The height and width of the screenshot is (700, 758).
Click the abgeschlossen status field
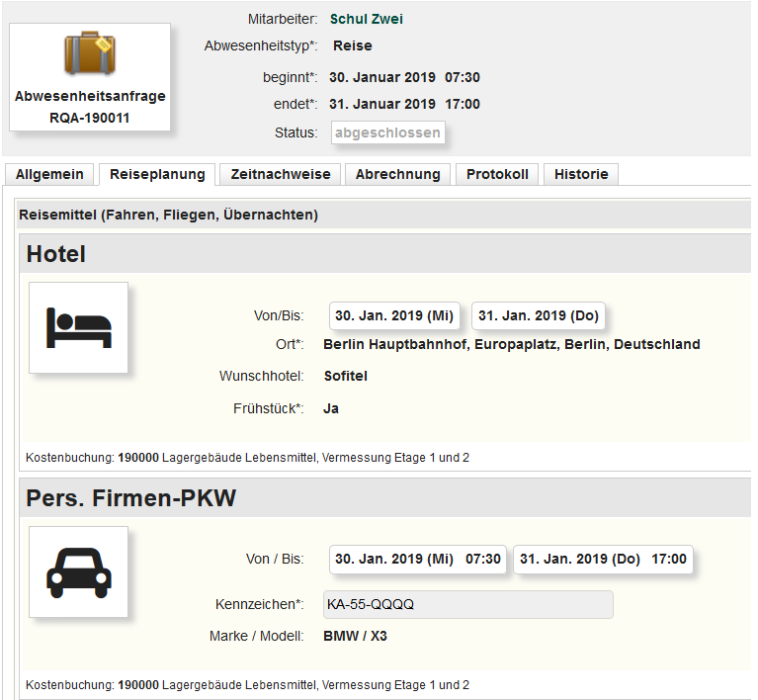(x=387, y=132)
